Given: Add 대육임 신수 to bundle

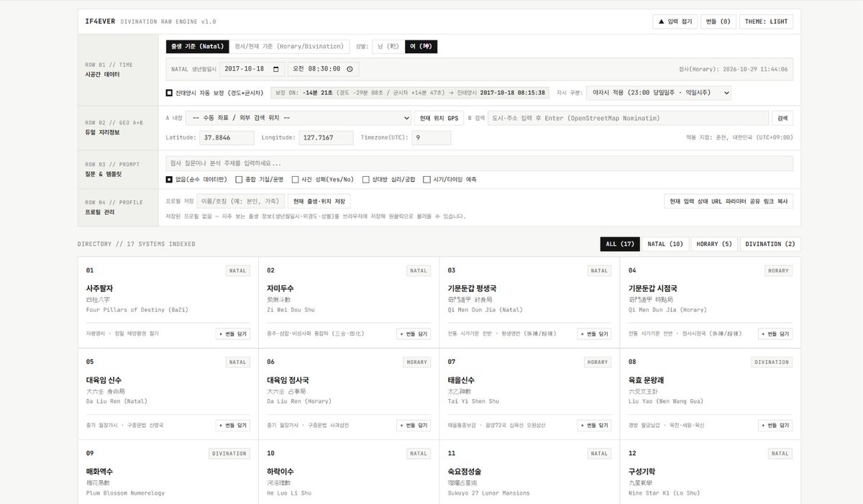Looking at the screenshot, I should [233, 425].
